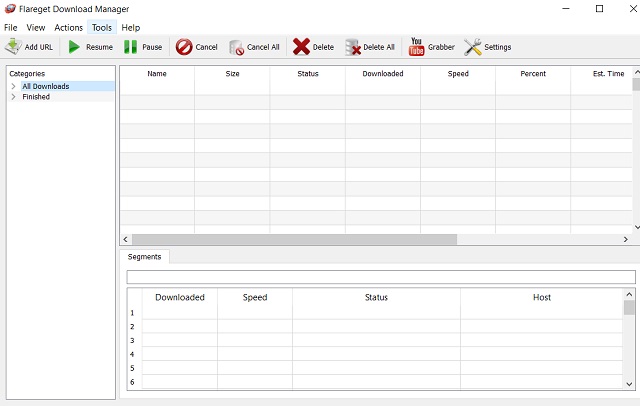Click the downloads Status column header

pos(308,73)
